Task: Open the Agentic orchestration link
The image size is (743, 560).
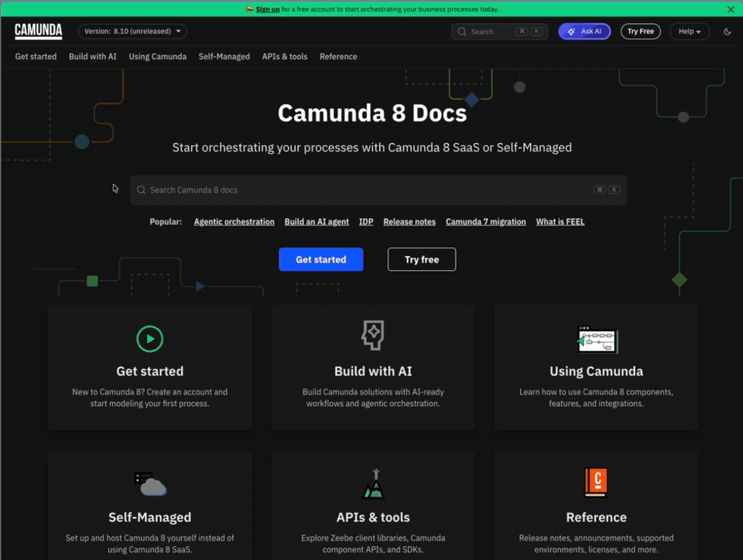Action: 234,221
